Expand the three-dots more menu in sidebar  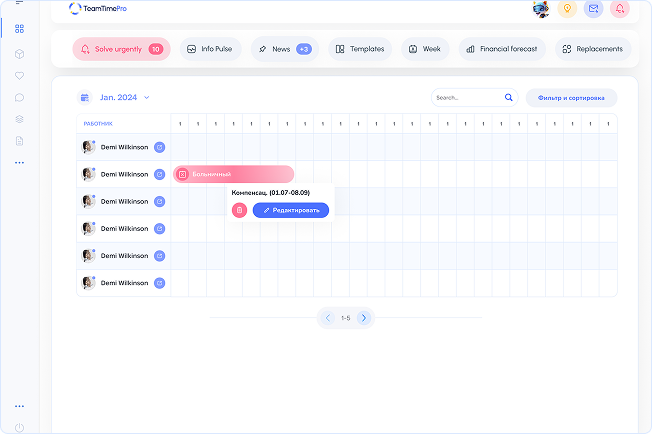(19, 162)
